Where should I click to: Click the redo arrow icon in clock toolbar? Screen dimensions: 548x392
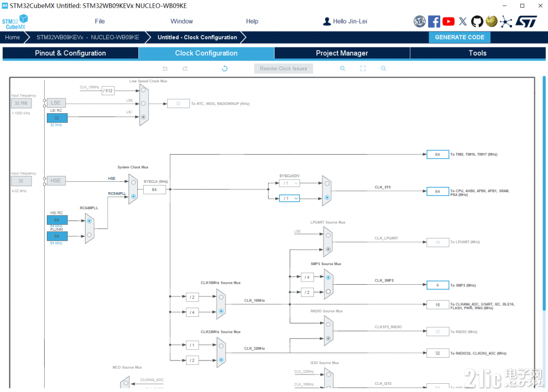coord(185,69)
